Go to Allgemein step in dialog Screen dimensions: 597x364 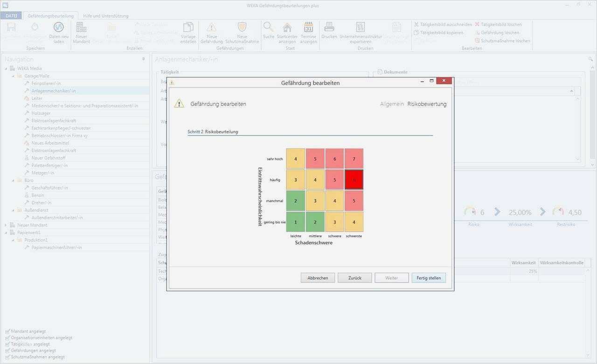pyautogui.click(x=392, y=104)
